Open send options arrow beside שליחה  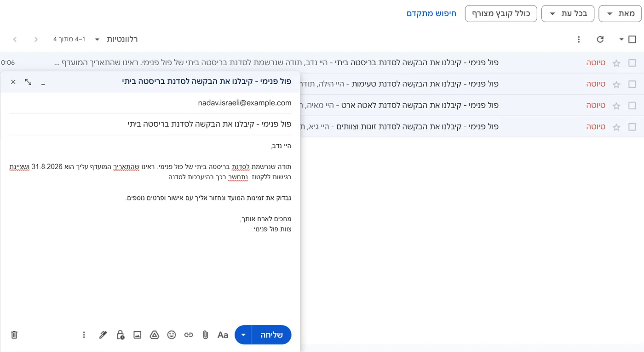[243, 335]
